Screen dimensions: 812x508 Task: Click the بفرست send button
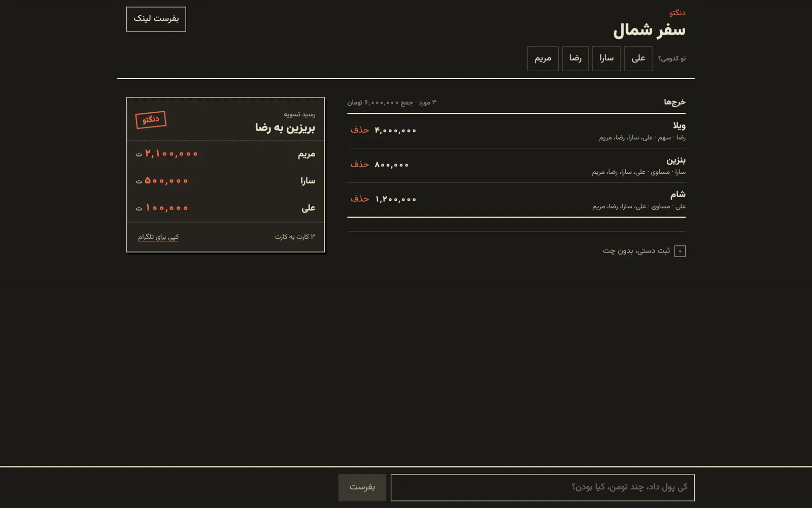point(362,487)
